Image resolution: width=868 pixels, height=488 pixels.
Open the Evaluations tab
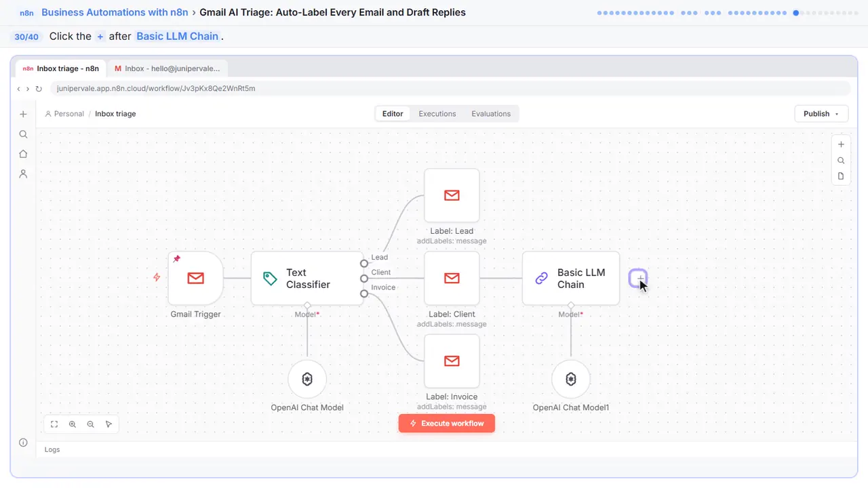[x=491, y=114]
